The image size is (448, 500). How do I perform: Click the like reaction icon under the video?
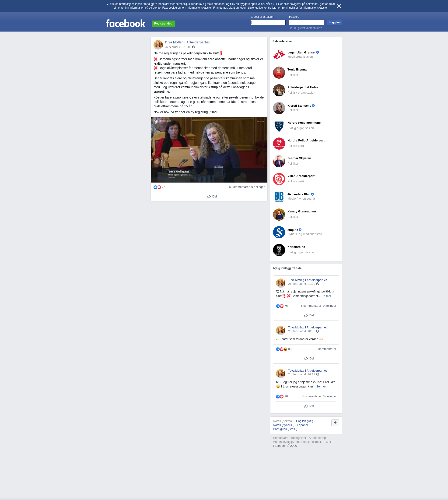(x=155, y=187)
